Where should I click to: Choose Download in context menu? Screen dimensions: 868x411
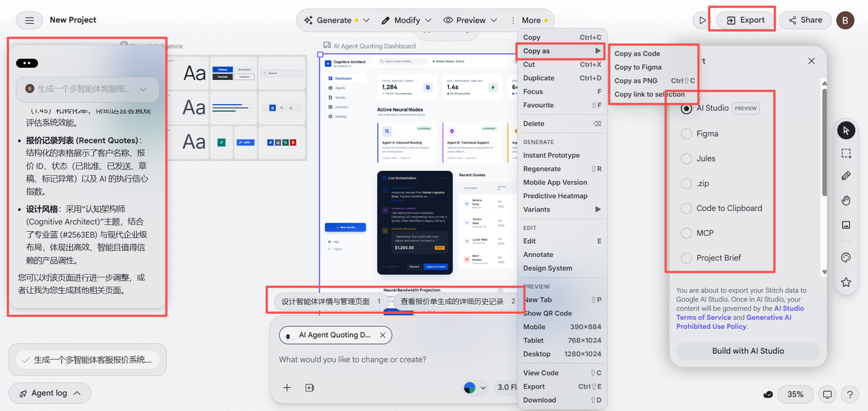tap(562, 400)
